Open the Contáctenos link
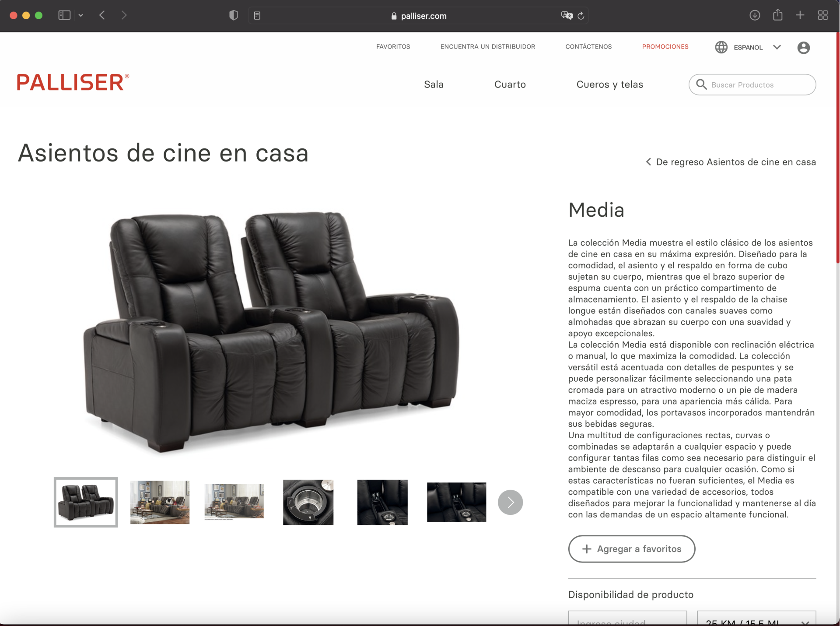Image resolution: width=840 pixels, height=626 pixels. 588,46
